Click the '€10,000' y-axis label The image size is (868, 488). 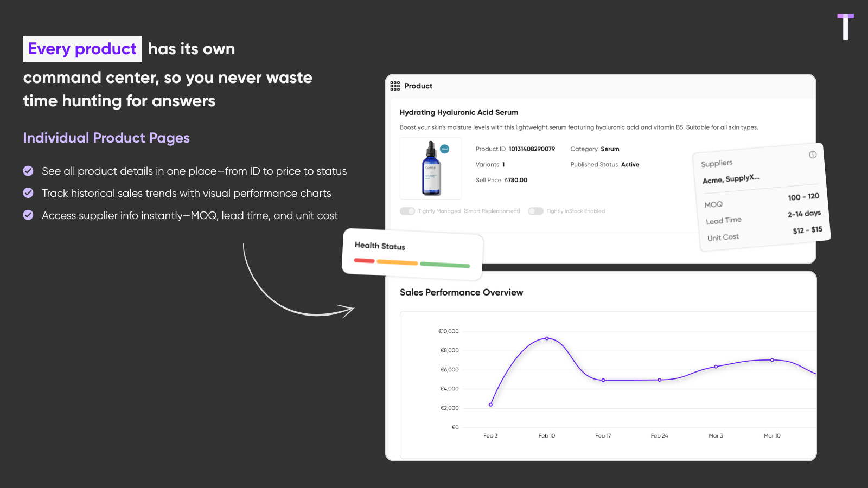[449, 331]
